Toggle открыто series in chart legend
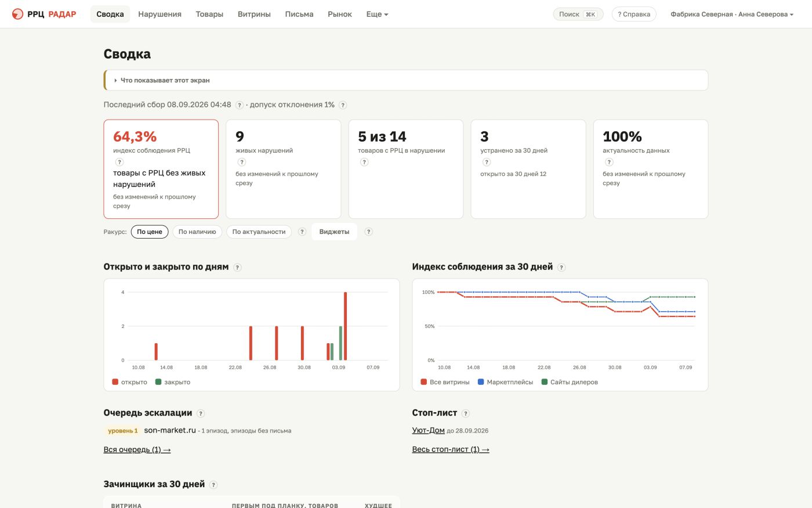The height and width of the screenshot is (508, 812). pyautogui.click(x=129, y=382)
